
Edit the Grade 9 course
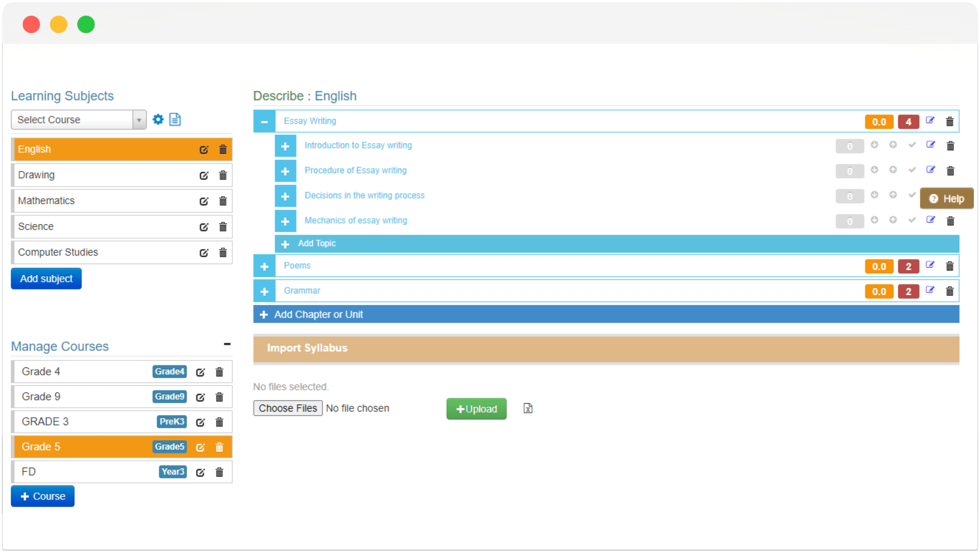(x=201, y=397)
